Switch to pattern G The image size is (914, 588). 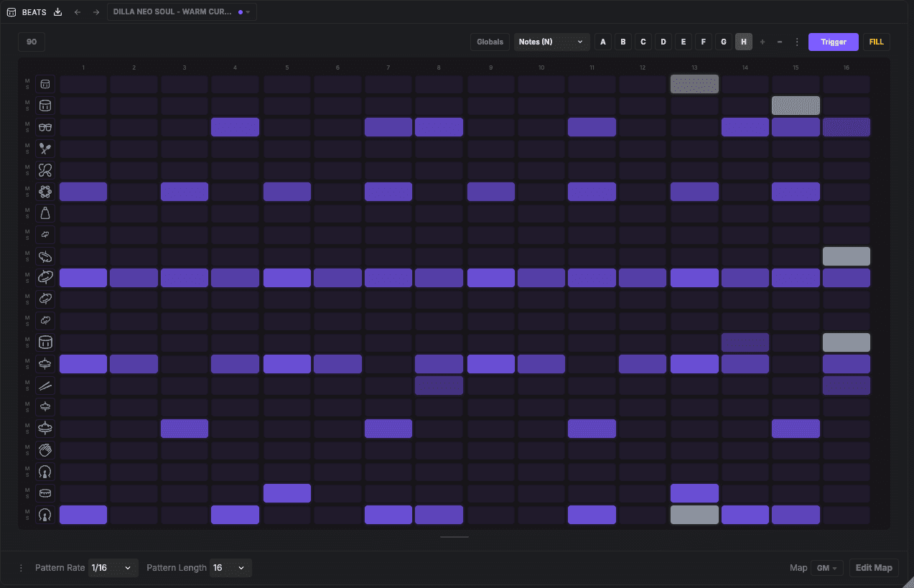[x=724, y=42]
